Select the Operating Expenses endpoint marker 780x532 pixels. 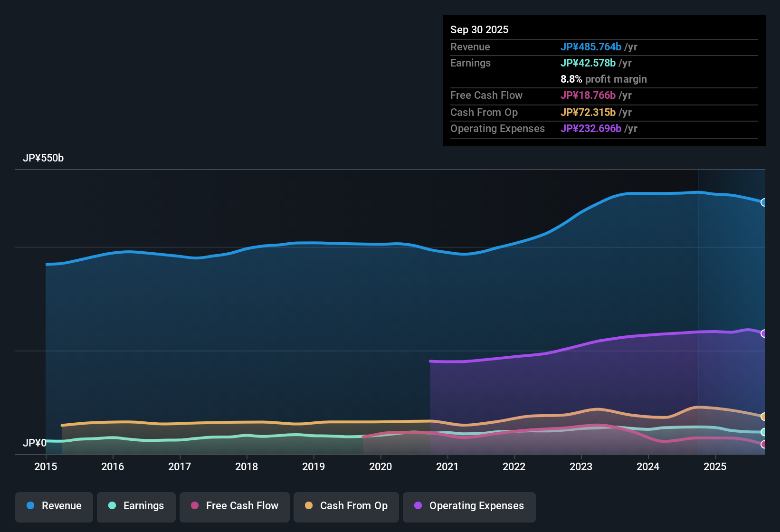[x=764, y=334]
